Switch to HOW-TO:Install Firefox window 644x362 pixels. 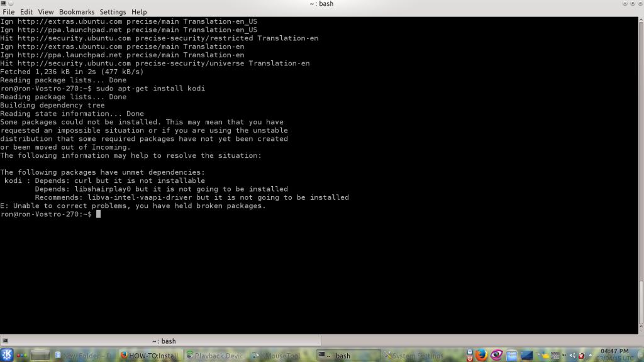[x=149, y=356]
